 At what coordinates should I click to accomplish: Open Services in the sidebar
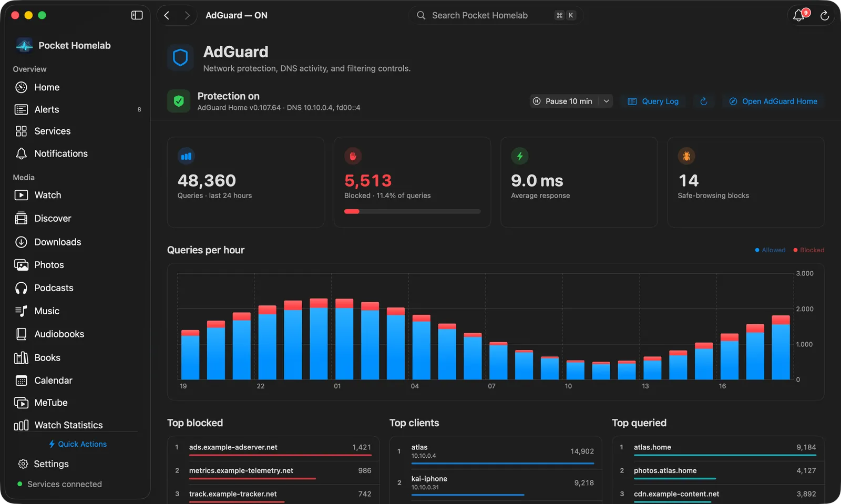coord(78,131)
